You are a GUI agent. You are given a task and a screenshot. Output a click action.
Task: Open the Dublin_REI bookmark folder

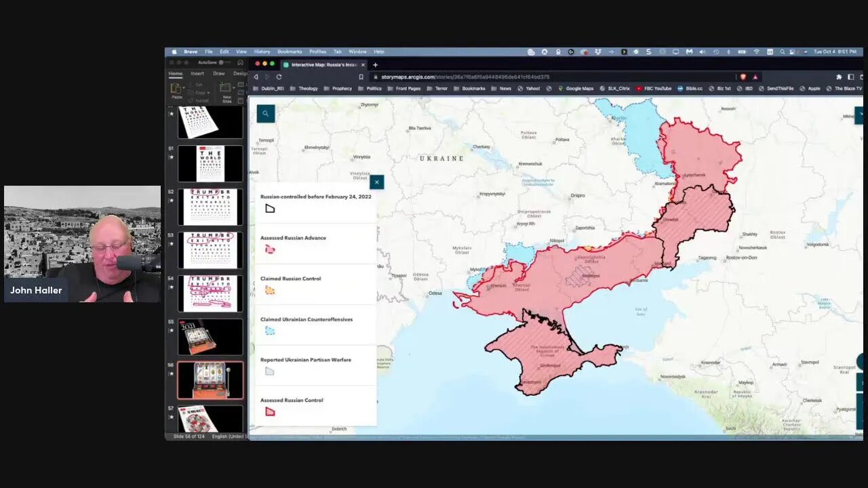click(x=269, y=88)
